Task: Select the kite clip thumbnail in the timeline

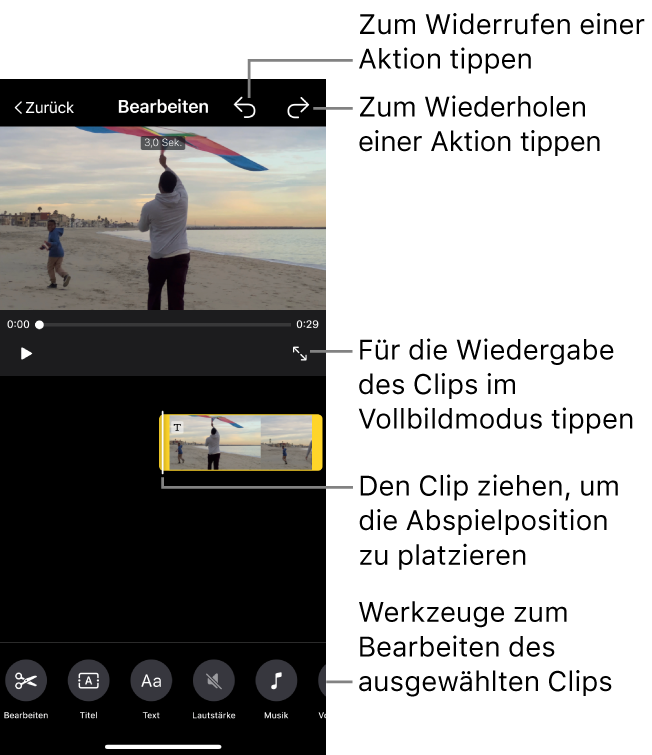Action: point(241,443)
